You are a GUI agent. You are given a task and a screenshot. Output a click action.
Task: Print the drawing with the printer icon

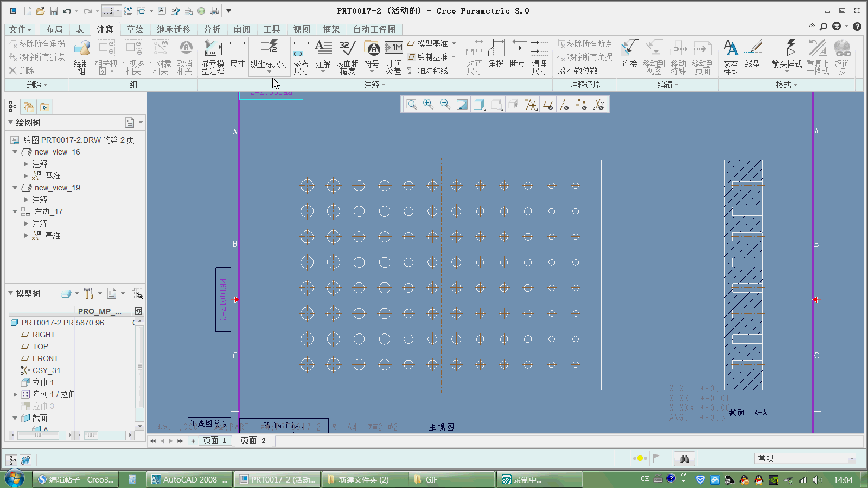pos(214,11)
